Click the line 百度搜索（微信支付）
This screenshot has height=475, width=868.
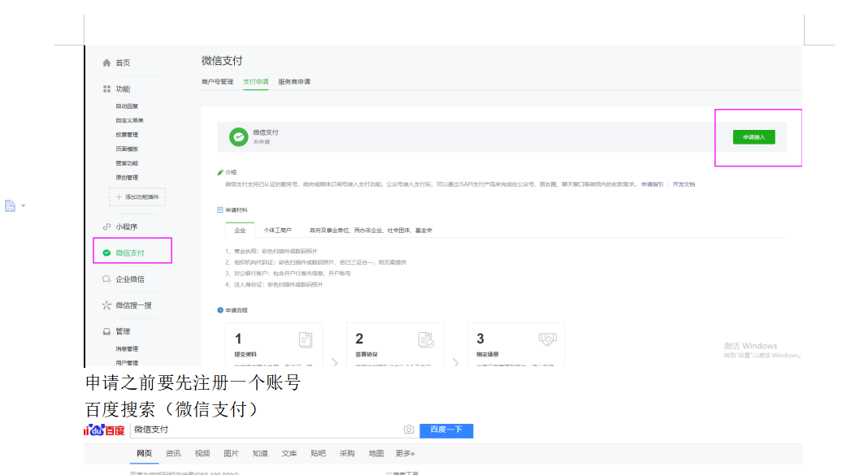[171, 410]
